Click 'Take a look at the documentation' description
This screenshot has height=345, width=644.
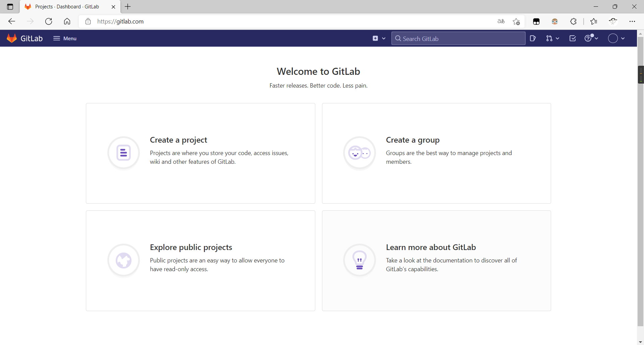[x=451, y=265]
